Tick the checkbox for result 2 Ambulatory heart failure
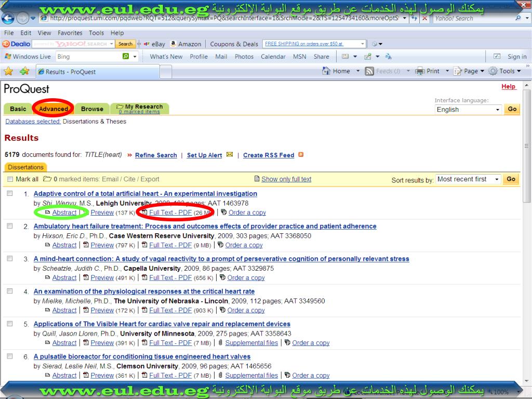This screenshot has width=532, height=399. [x=10, y=226]
